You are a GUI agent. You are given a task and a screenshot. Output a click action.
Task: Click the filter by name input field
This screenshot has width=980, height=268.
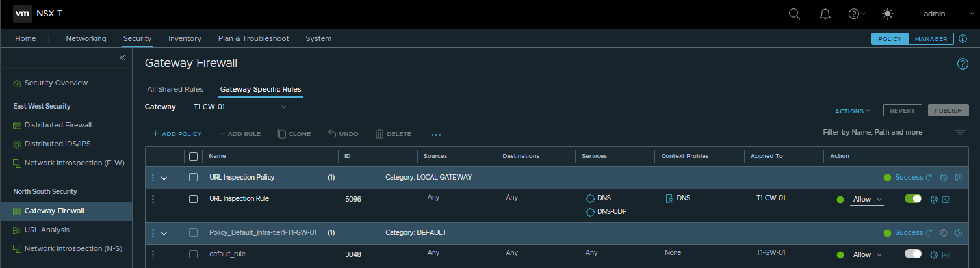coord(884,132)
